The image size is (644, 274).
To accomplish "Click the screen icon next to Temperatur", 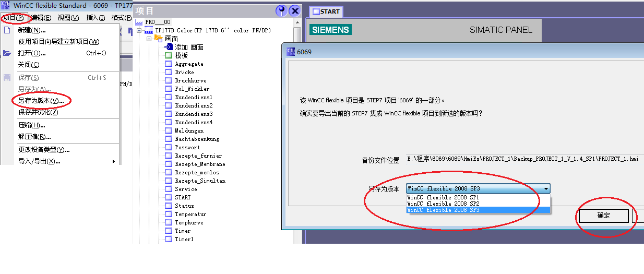I will (169, 214).
